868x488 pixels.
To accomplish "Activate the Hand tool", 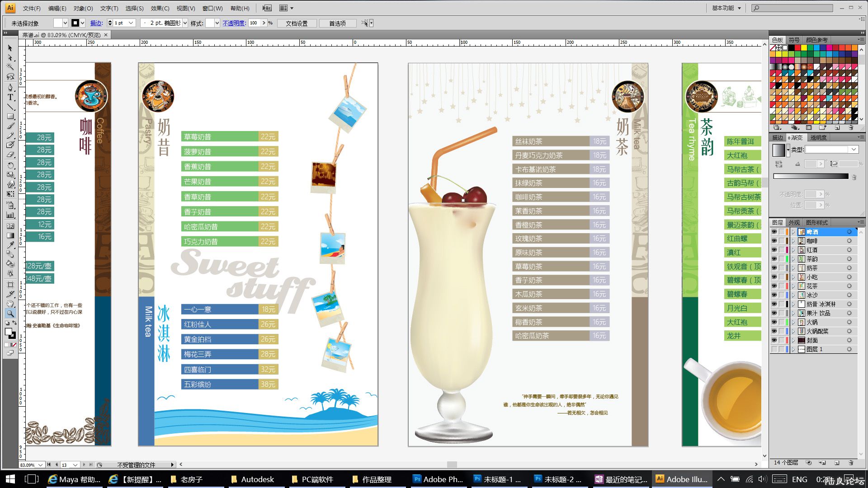I will point(10,304).
